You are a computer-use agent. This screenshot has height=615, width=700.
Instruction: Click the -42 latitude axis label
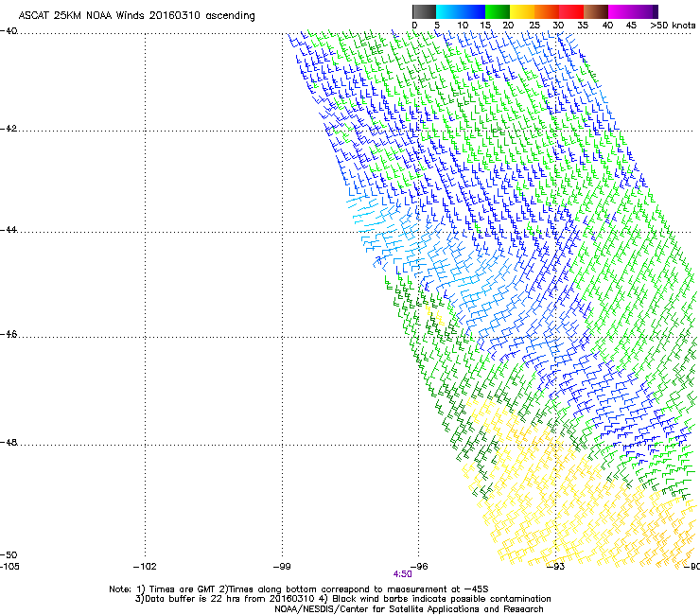[x=9, y=129]
